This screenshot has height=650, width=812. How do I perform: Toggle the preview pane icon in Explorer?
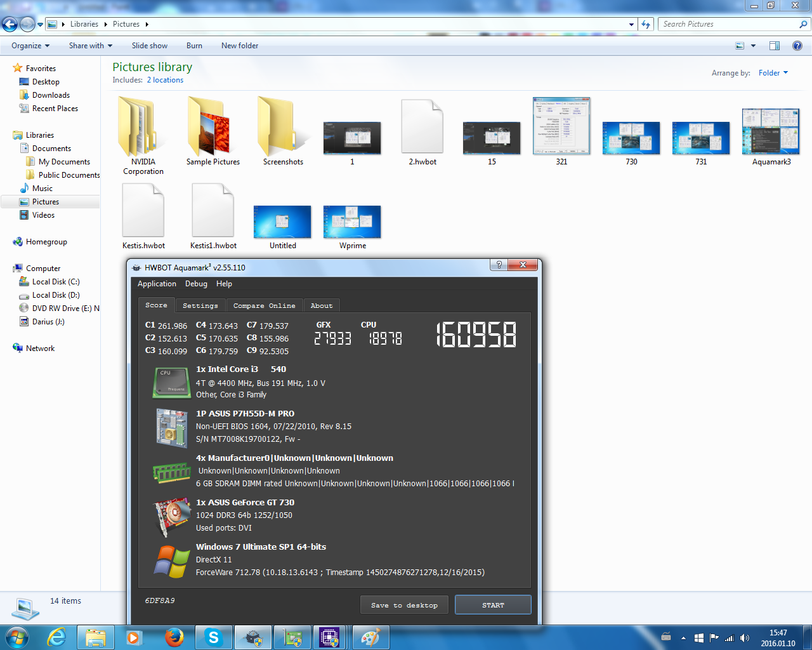[x=774, y=46]
